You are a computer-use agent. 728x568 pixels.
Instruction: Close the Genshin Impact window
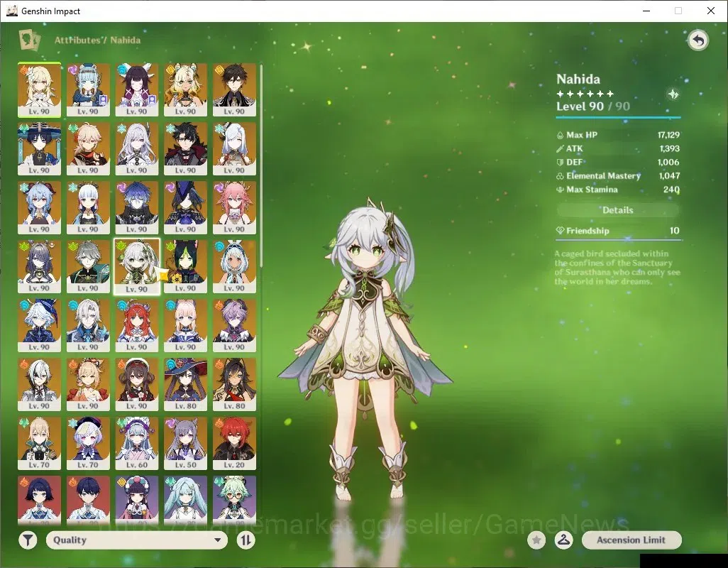(x=711, y=11)
